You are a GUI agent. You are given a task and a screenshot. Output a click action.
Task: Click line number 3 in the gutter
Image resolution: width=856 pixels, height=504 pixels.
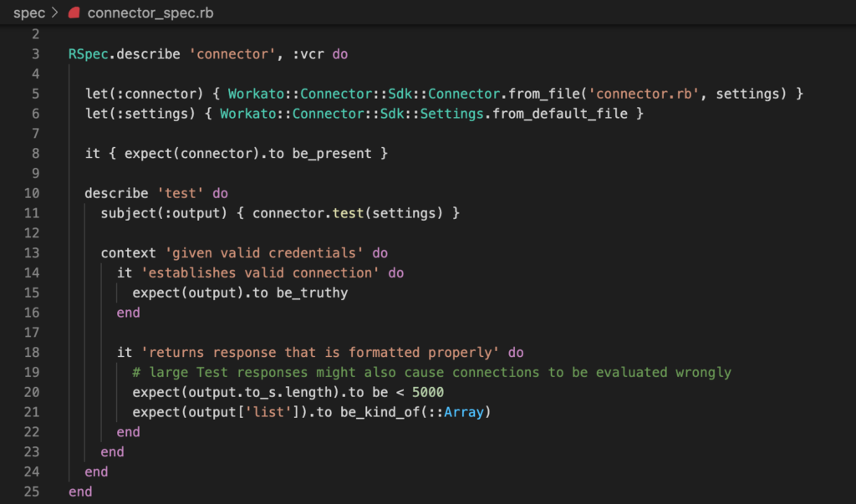point(35,53)
